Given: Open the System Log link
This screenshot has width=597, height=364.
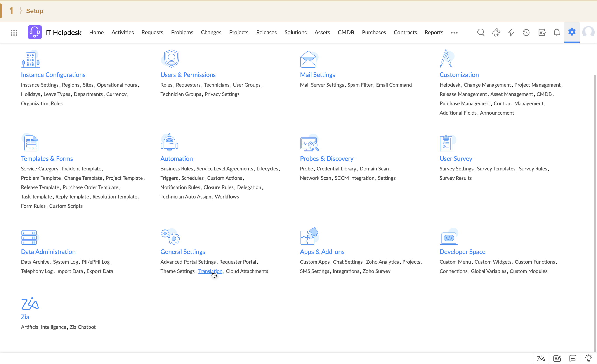Looking at the screenshot, I should click(x=65, y=262).
